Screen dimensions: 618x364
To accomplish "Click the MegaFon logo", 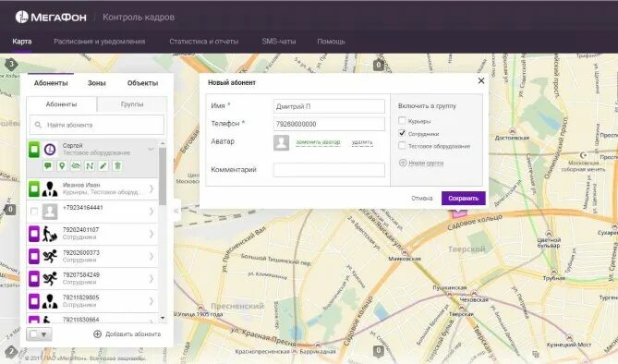I will [51, 17].
